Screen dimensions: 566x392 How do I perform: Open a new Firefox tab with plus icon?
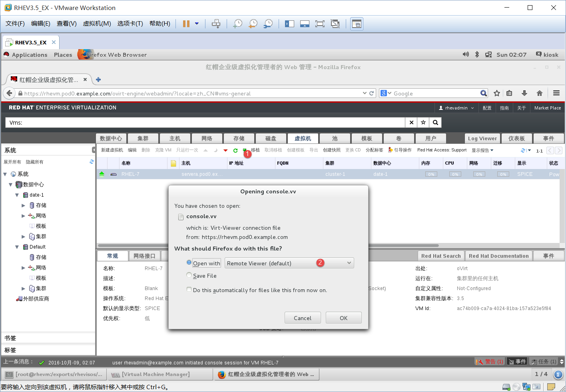pos(98,80)
